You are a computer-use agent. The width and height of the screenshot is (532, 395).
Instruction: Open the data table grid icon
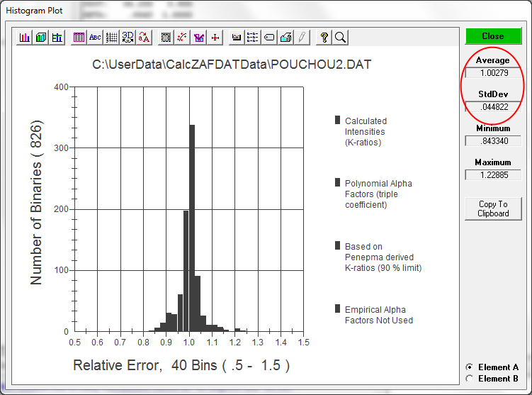[x=79, y=37]
